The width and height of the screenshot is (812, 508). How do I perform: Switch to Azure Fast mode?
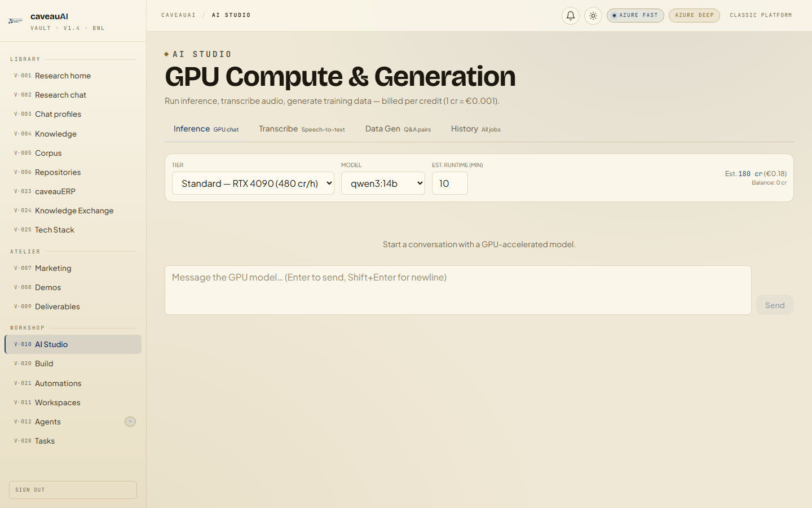(636, 15)
